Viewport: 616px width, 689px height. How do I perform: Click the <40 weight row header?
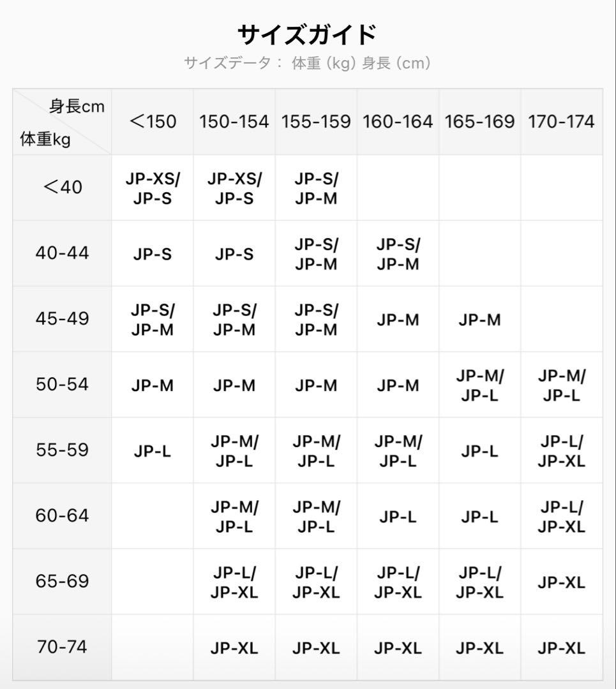(x=62, y=188)
